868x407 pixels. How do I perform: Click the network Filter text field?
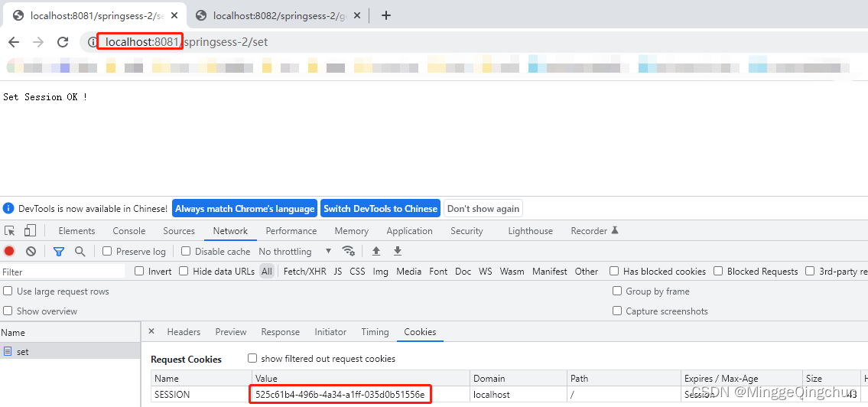point(62,272)
